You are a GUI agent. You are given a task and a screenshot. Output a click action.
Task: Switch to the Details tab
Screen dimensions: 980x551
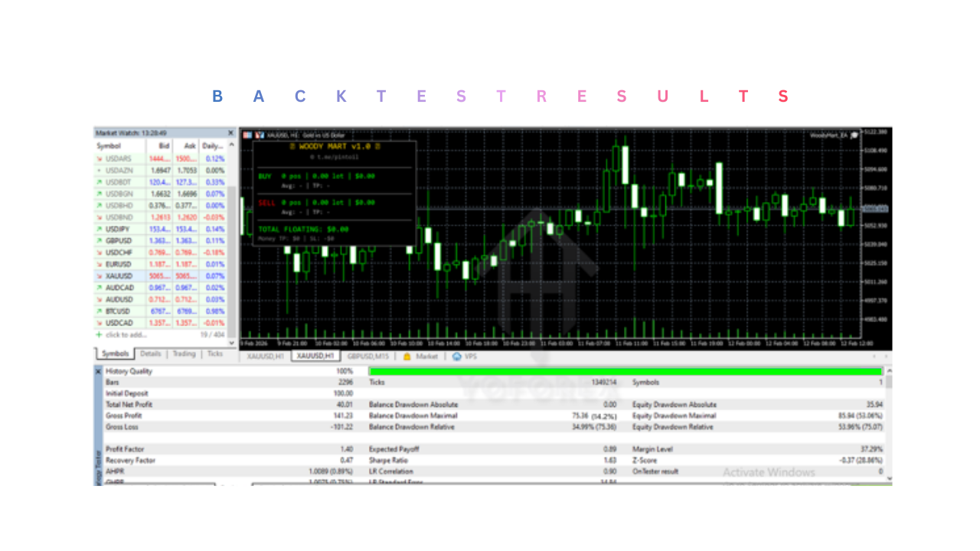pos(151,354)
